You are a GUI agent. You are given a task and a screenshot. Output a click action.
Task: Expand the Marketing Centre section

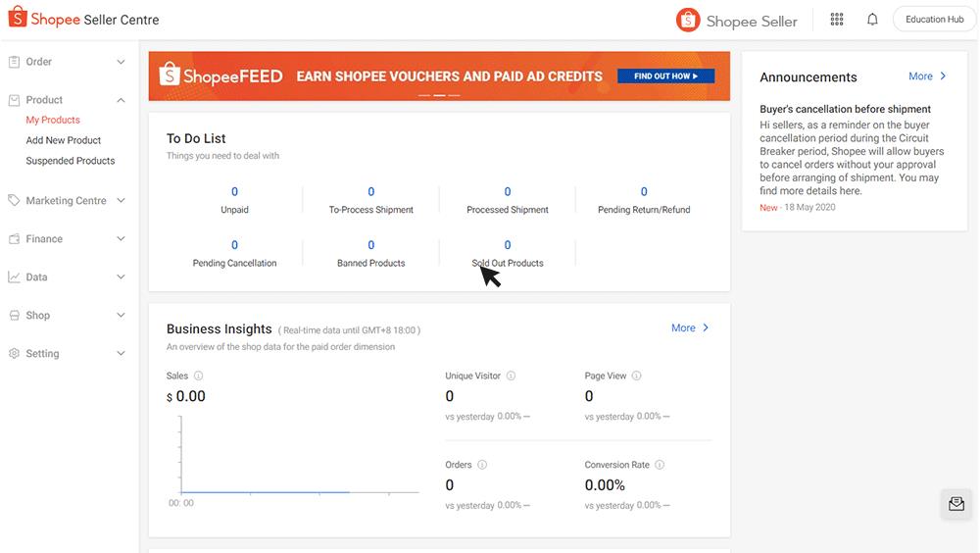pos(67,201)
